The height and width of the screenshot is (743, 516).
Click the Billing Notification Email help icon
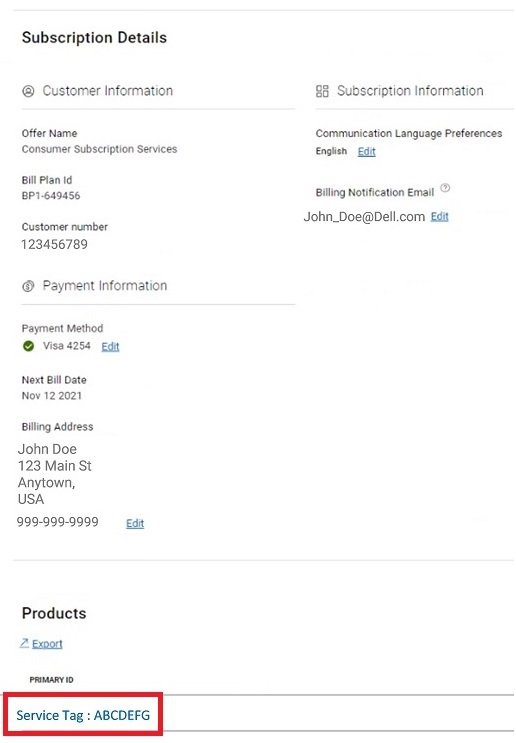[x=445, y=188]
